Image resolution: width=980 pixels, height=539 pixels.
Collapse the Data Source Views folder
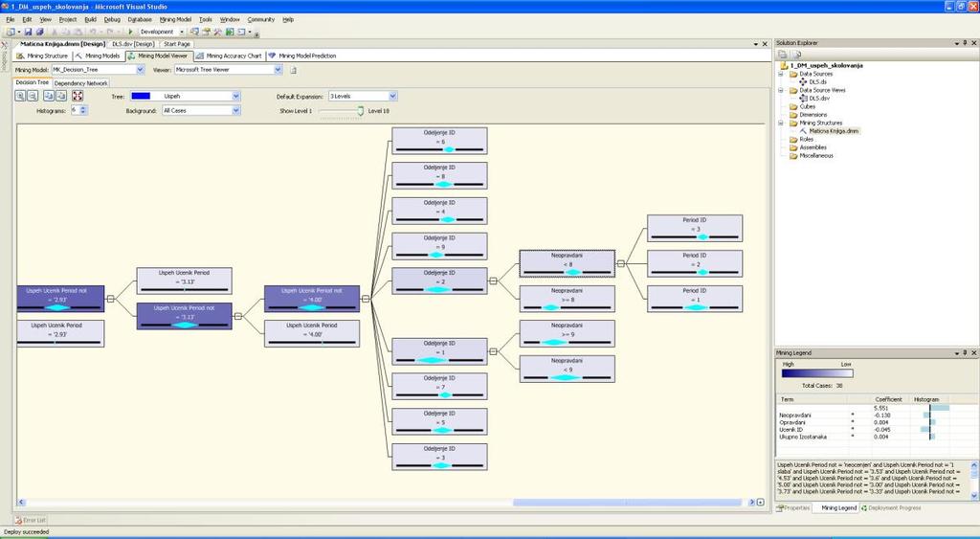pos(781,90)
